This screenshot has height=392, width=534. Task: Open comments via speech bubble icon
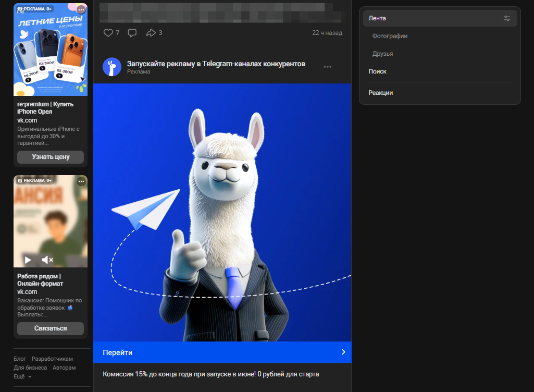[132, 33]
